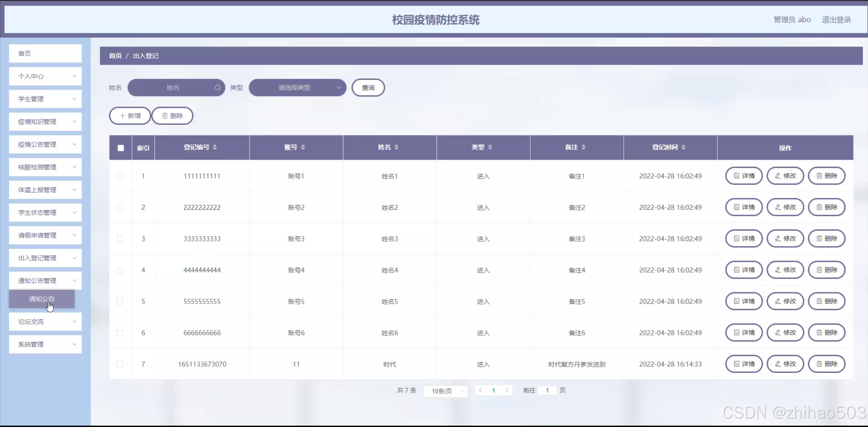
Task: Open 详情 for row 1
Action: click(744, 176)
